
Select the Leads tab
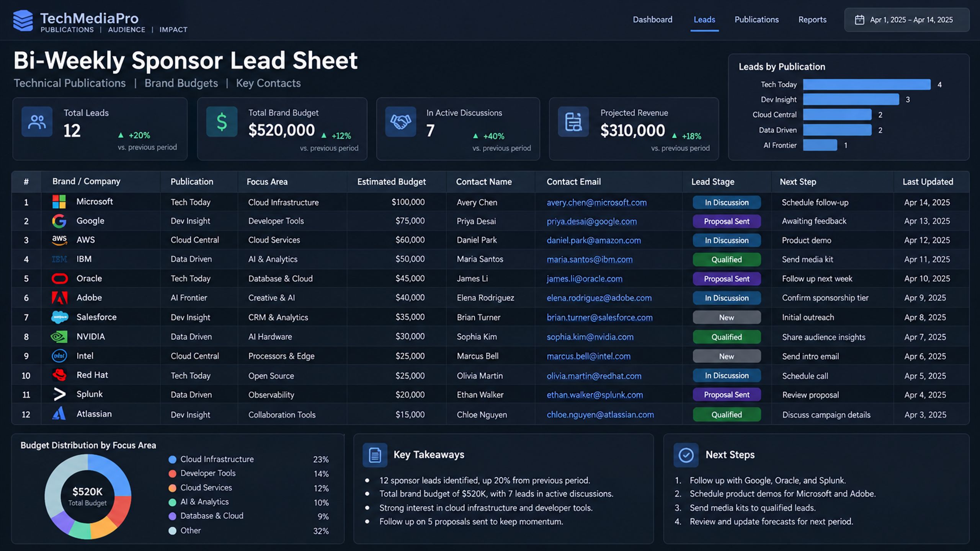tap(704, 20)
